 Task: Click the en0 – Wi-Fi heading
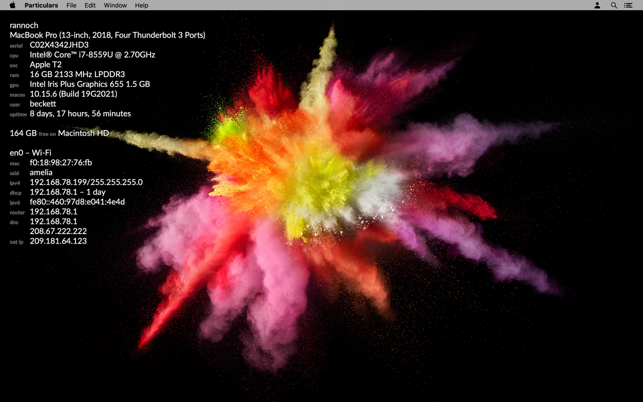pos(30,153)
